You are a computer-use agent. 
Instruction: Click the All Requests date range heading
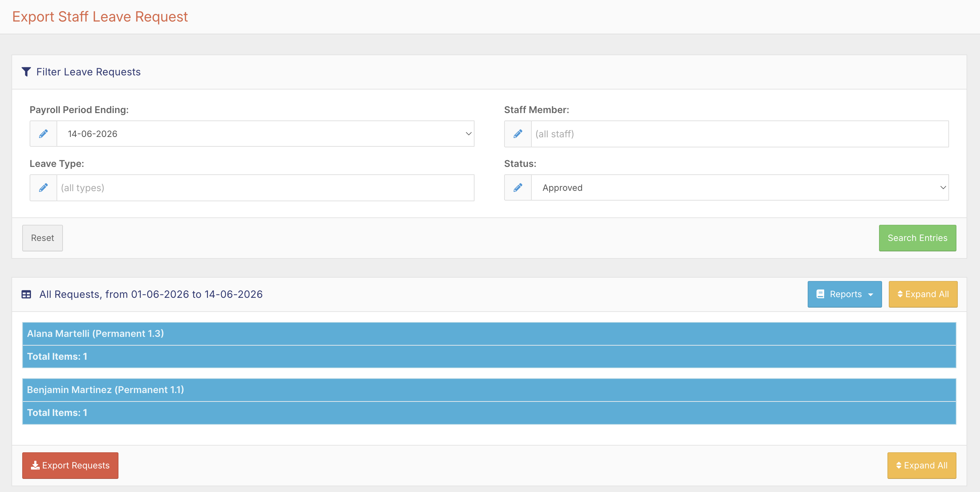[x=151, y=294]
